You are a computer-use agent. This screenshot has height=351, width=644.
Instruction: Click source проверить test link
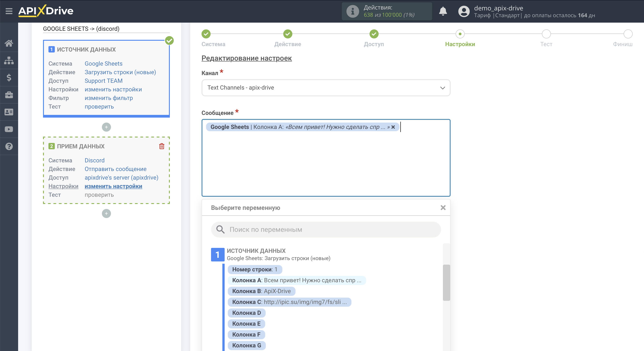[99, 107]
